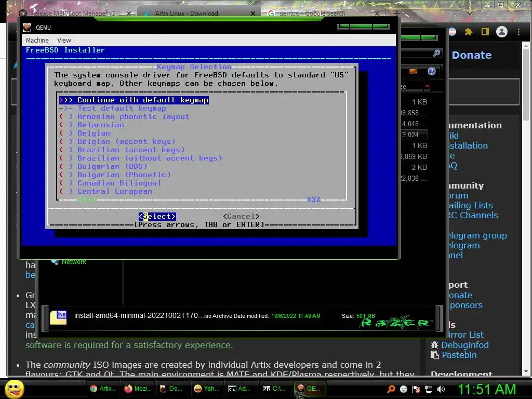Toggle the browser side panel icon

coord(485,32)
